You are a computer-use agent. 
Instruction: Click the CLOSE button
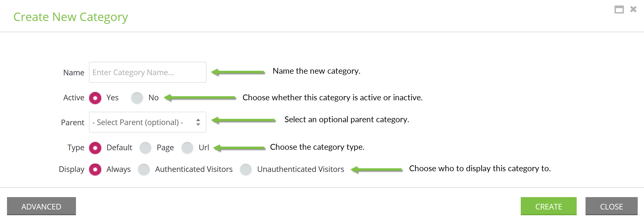coord(612,206)
